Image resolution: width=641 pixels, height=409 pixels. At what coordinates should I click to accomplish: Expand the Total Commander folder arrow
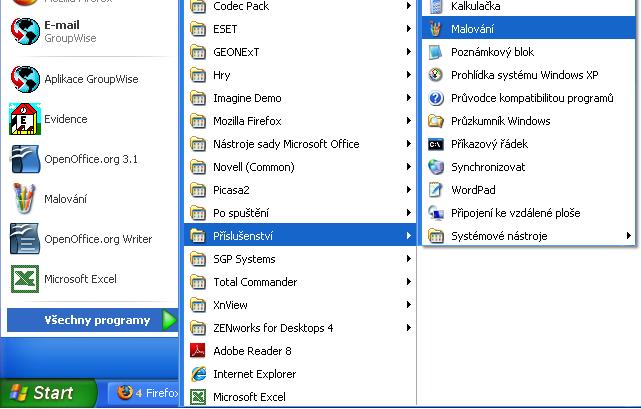point(409,282)
